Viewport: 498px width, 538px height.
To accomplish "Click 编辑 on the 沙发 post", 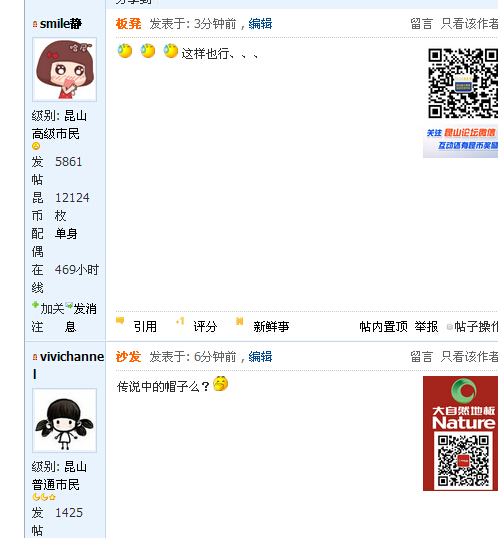I will click(x=260, y=356).
